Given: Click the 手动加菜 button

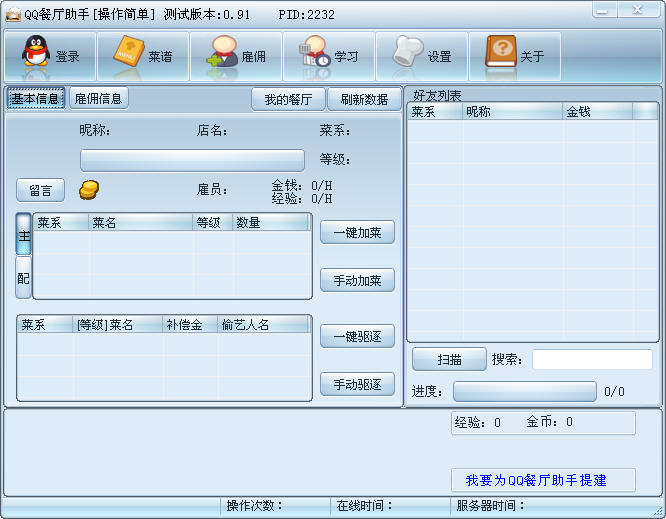Looking at the screenshot, I should pos(357,280).
